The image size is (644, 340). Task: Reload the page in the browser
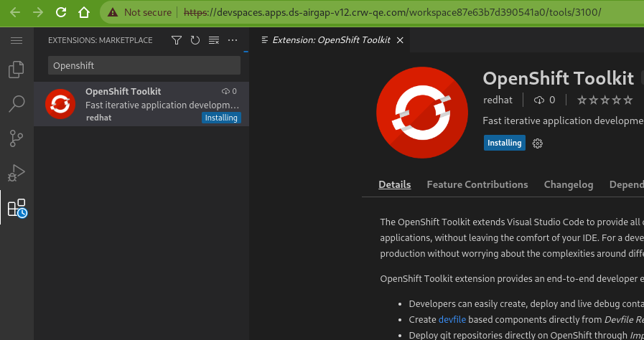(61, 12)
